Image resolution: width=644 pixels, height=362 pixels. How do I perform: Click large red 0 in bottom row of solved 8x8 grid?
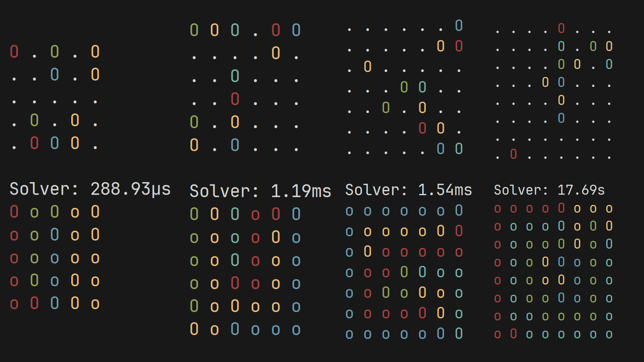tap(513, 334)
